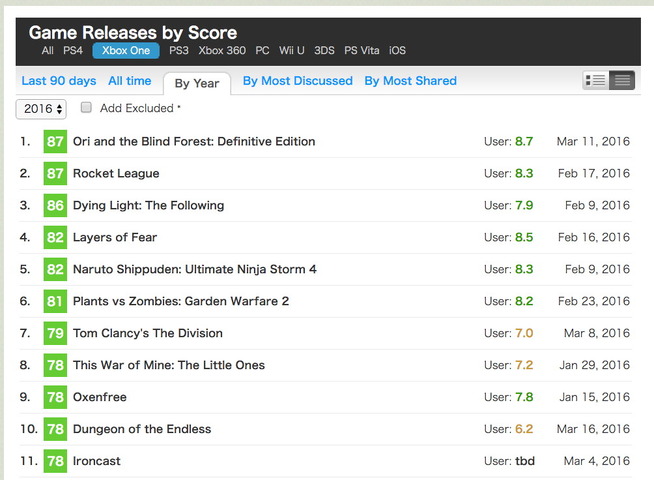654x480 pixels.
Task: Select the PS3 platform filter
Action: click(x=179, y=50)
